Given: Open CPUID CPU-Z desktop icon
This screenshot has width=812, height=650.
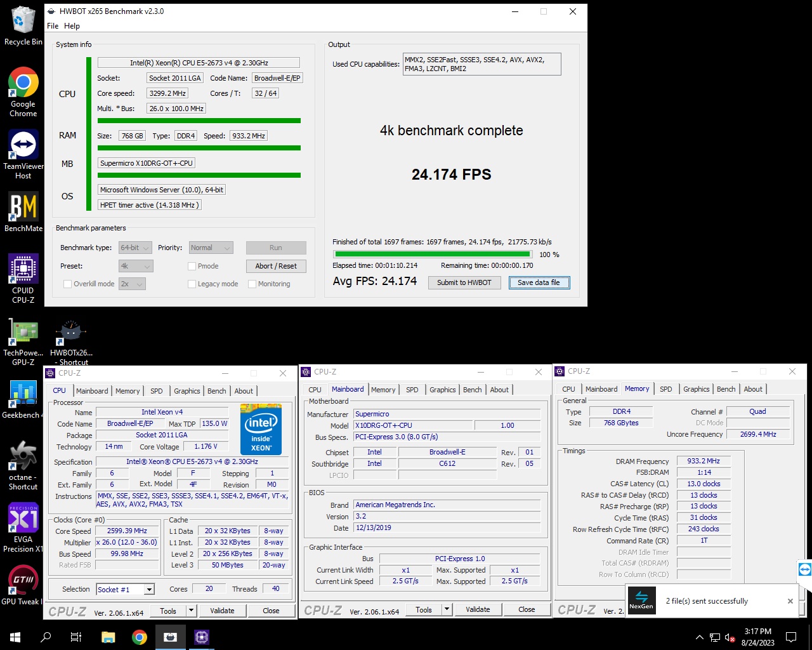Looking at the screenshot, I should 23,279.
